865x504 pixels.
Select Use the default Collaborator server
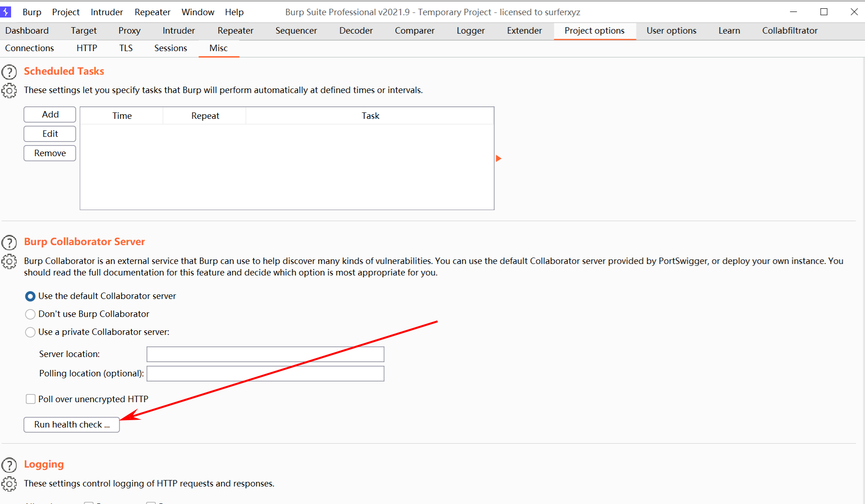coord(30,296)
